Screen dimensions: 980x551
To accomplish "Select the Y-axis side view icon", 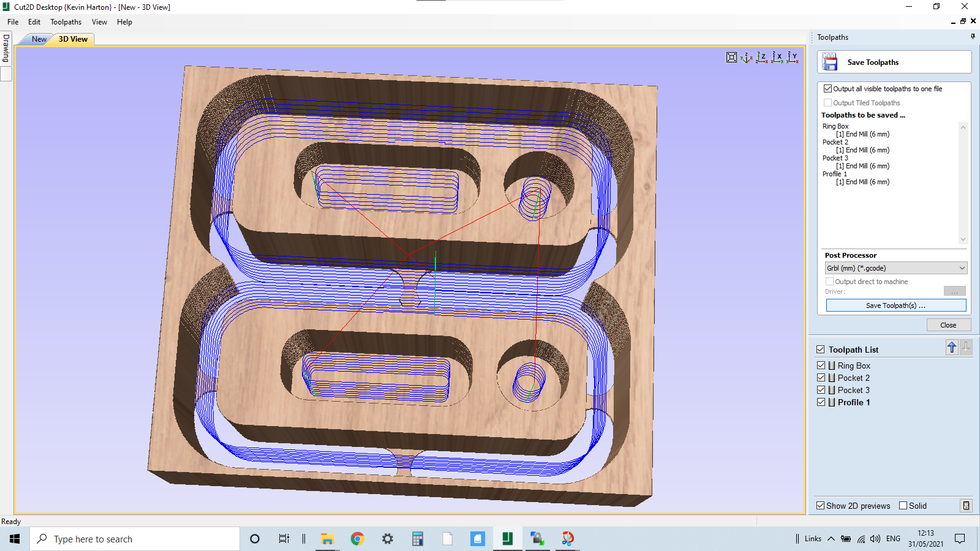I will (794, 58).
